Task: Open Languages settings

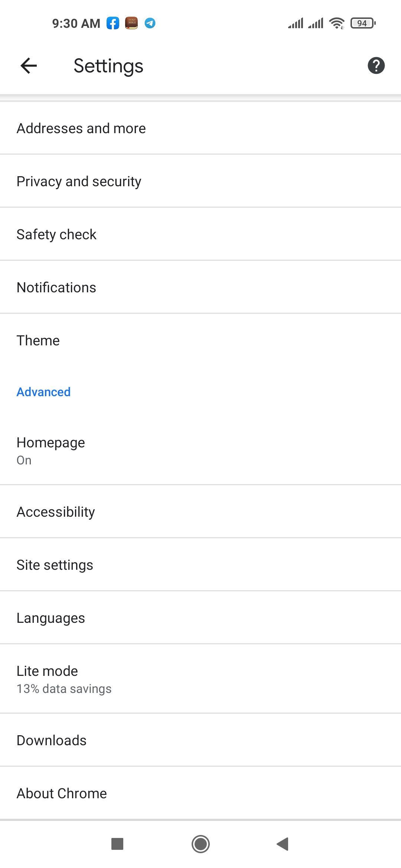Action: pos(51,618)
